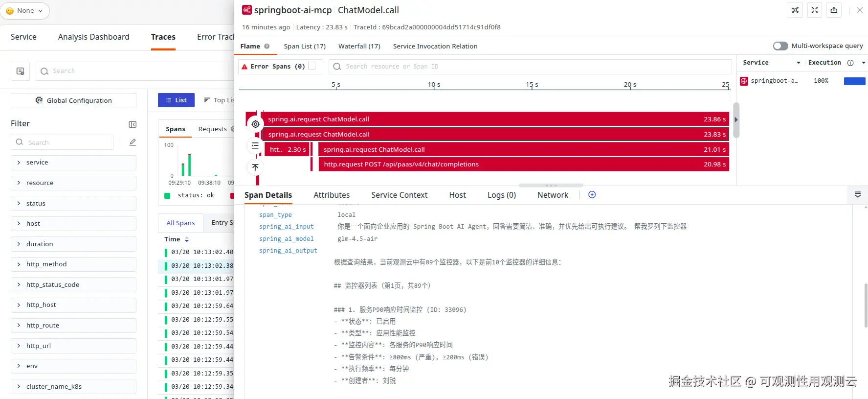Switch to the Waterfall (17) tab

(359, 46)
